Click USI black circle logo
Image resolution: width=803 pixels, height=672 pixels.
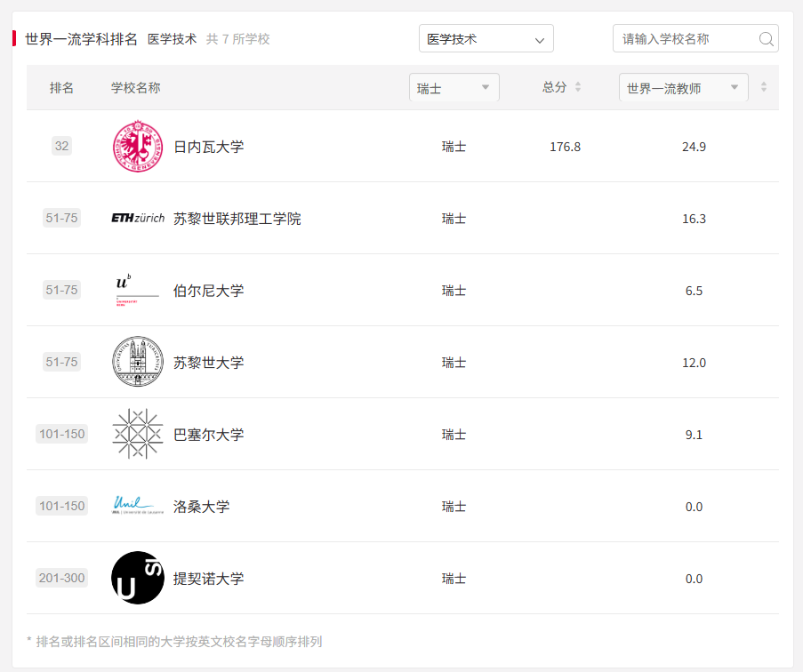click(138, 578)
